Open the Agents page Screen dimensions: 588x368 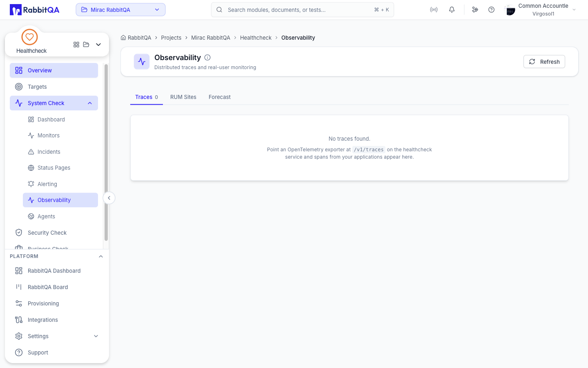click(60, 216)
